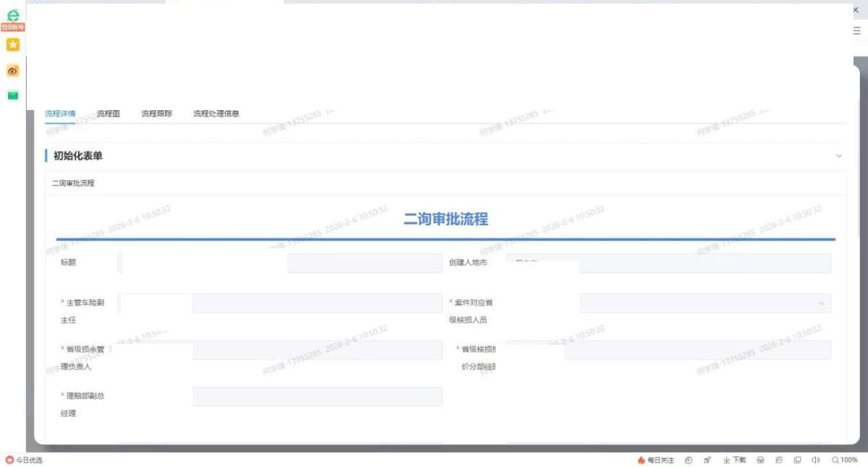Open the green mail icon
868x467 pixels.
(12, 96)
